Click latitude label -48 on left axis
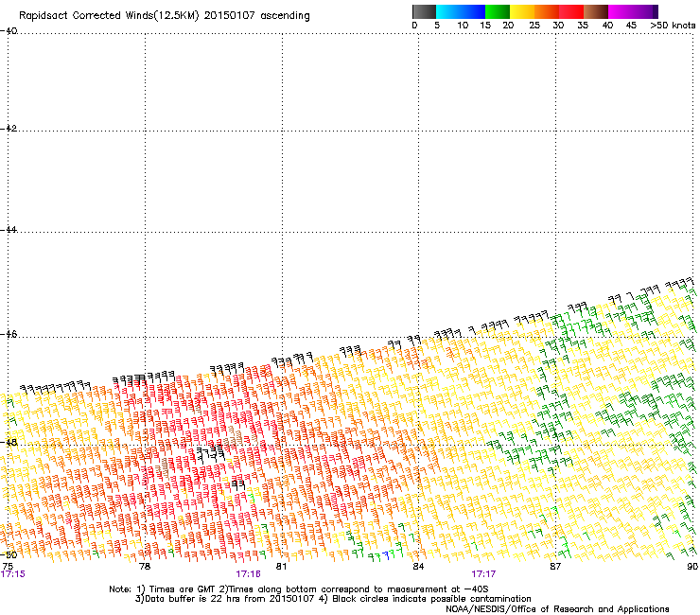Image resolution: width=700 pixels, height=615 pixels. click(9, 442)
